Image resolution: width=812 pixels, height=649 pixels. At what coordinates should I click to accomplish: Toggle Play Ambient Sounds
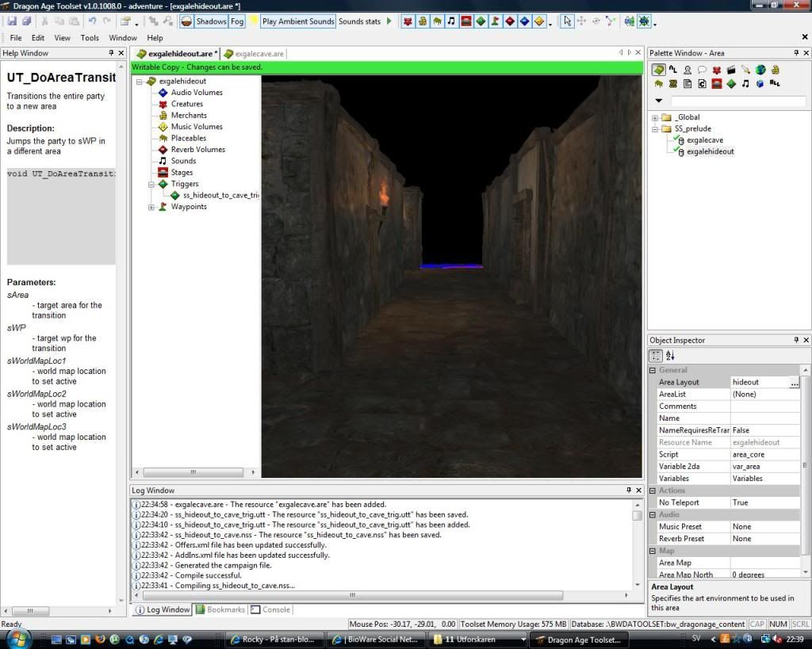click(297, 21)
